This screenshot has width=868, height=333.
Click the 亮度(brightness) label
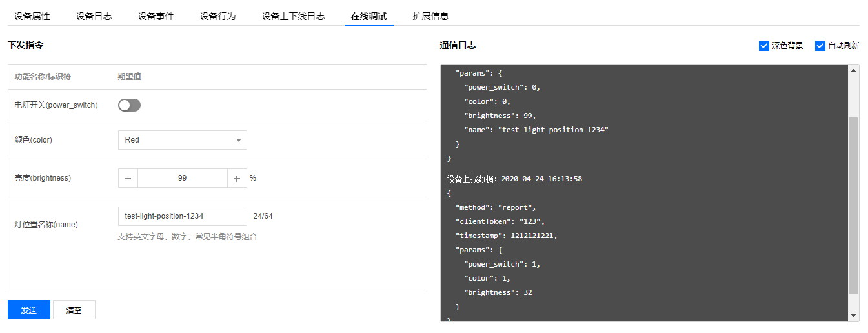tap(43, 178)
